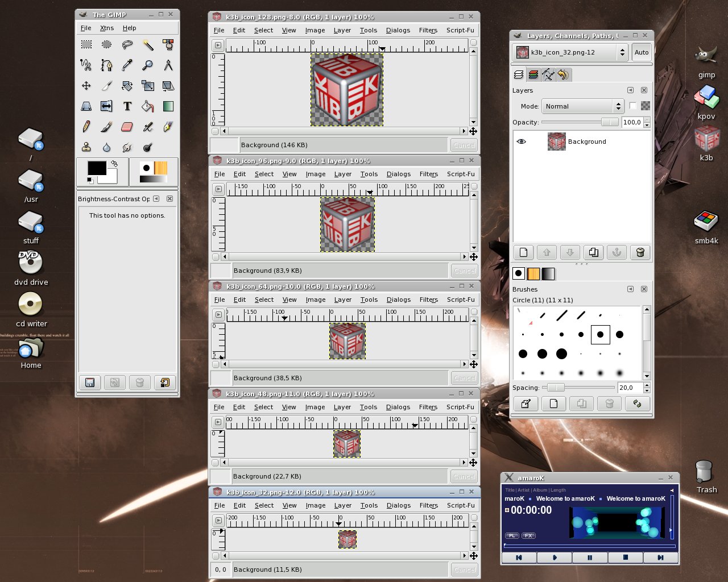Toggle Quick Mask in k3b_icon_96 window
Screen dimensions: 728x582
(x=215, y=257)
